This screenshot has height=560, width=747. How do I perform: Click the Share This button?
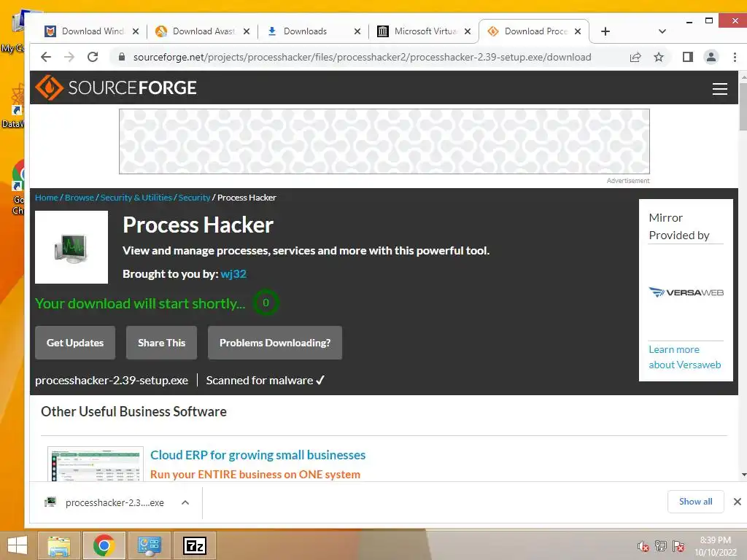click(161, 343)
